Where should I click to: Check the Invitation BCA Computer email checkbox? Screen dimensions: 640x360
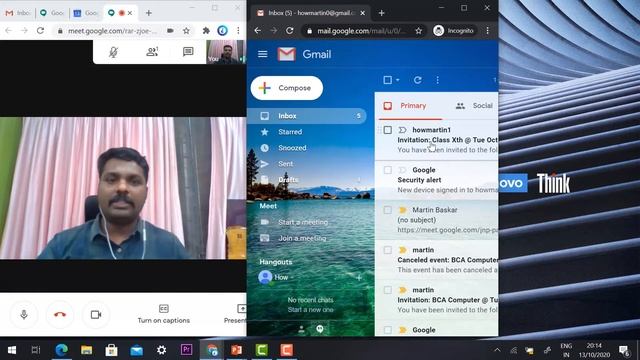(388, 290)
